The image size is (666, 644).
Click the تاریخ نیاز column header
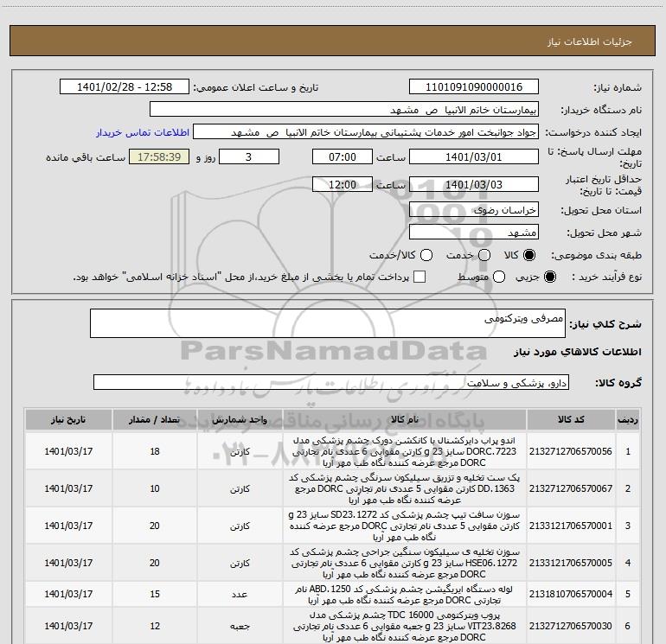pos(68,420)
